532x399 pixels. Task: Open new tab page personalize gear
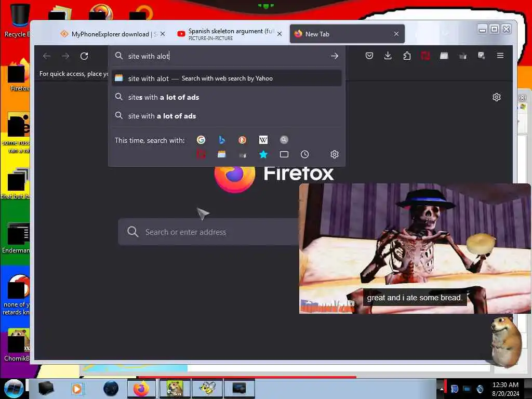pyautogui.click(x=496, y=97)
